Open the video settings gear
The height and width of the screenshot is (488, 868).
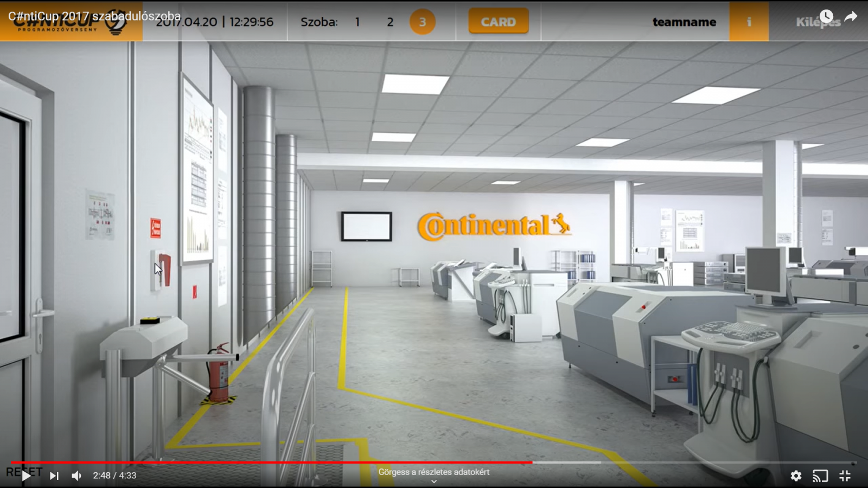(796, 476)
